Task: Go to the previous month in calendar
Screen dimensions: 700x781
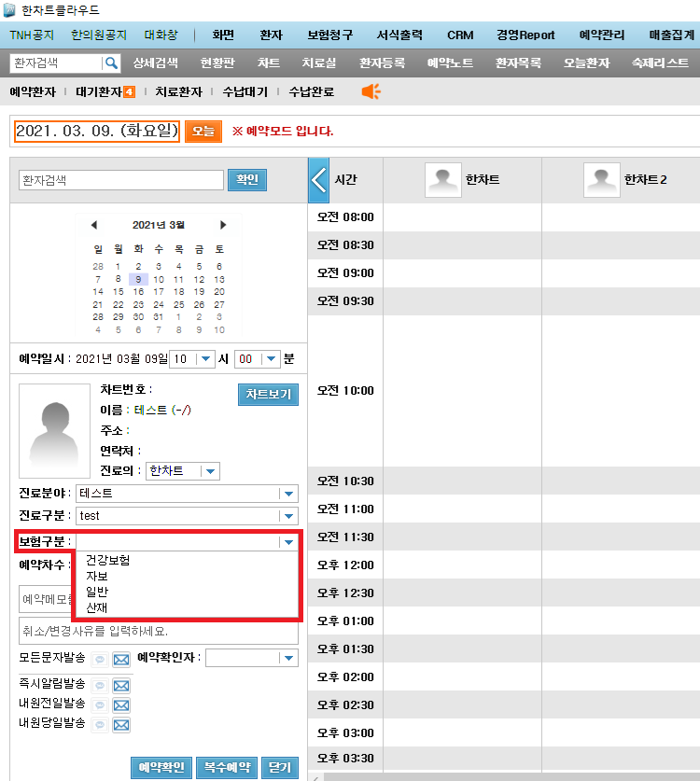Action: tap(93, 225)
